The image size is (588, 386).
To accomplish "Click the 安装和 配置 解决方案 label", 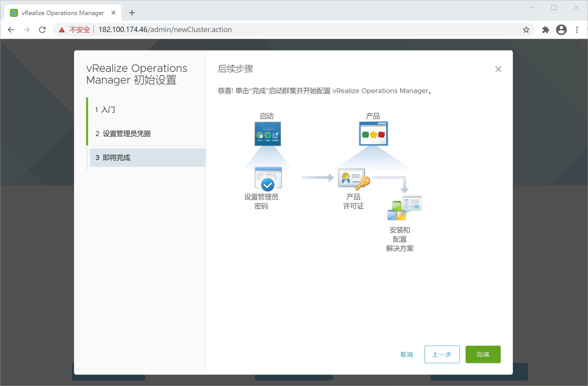I will (x=400, y=239).
